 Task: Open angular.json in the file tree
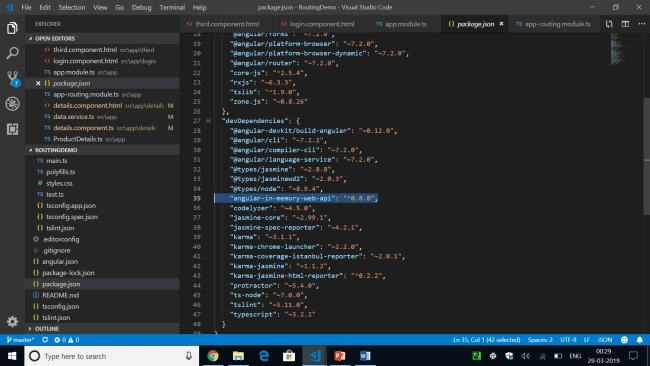coord(103,262)
